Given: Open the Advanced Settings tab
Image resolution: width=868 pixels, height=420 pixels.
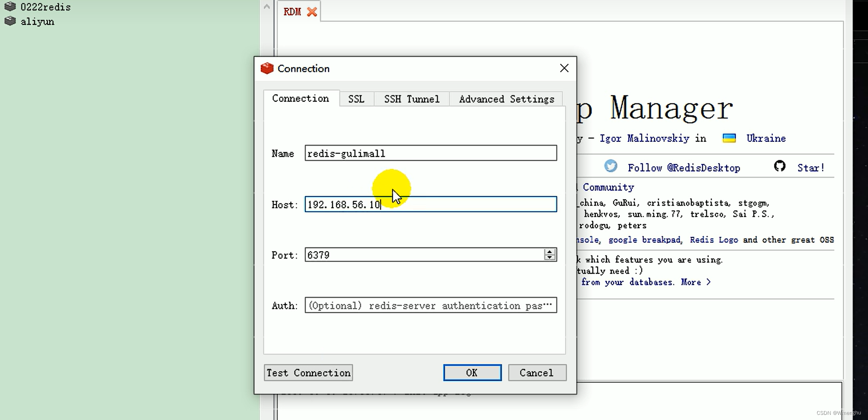Looking at the screenshot, I should 506,99.
